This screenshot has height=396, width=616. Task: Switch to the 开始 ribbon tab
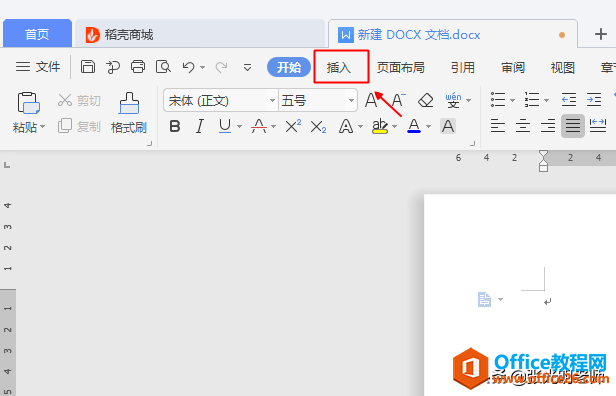tap(289, 67)
